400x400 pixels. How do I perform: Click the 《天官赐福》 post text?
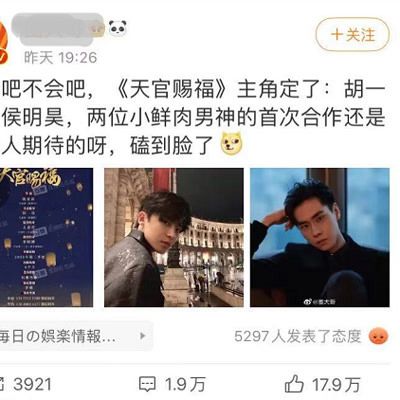pyautogui.click(x=172, y=90)
